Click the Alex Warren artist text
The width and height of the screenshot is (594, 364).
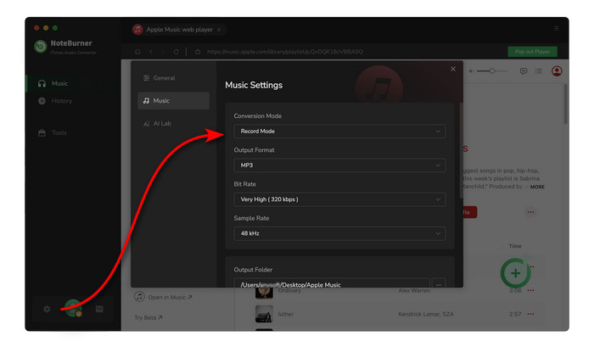(414, 290)
